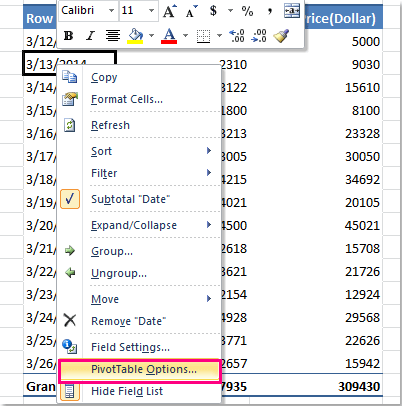Click the Format Cells icon
The width and height of the screenshot is (402, 406).
click(x=70, y=99)
